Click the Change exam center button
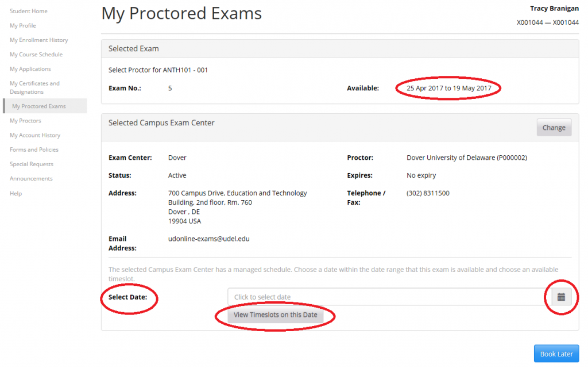This screenshot has width=588, height=368. point(554,128)
